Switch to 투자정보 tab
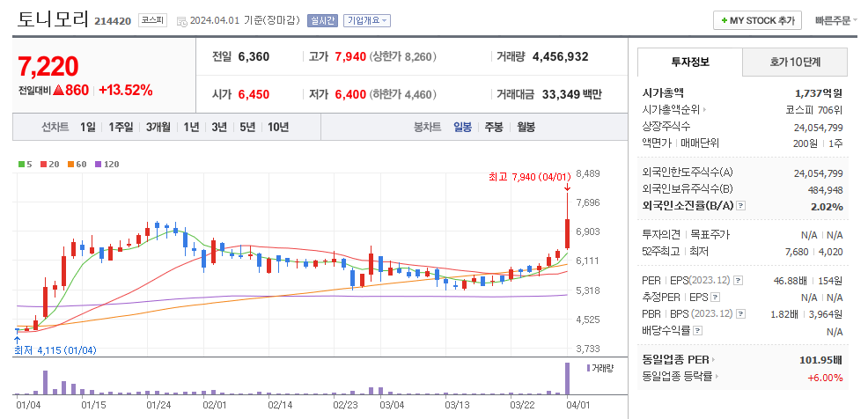Screen dimensions: 868x419 (690, 62)
